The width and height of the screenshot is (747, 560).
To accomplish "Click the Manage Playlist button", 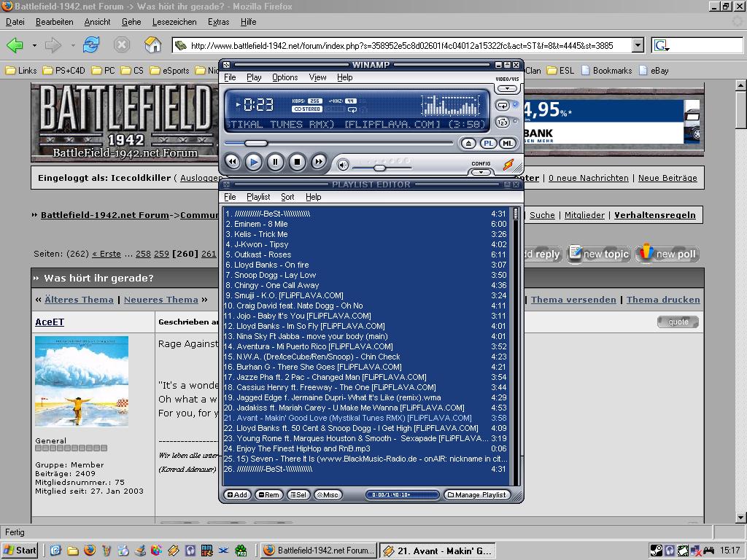I will click(477, 495).
